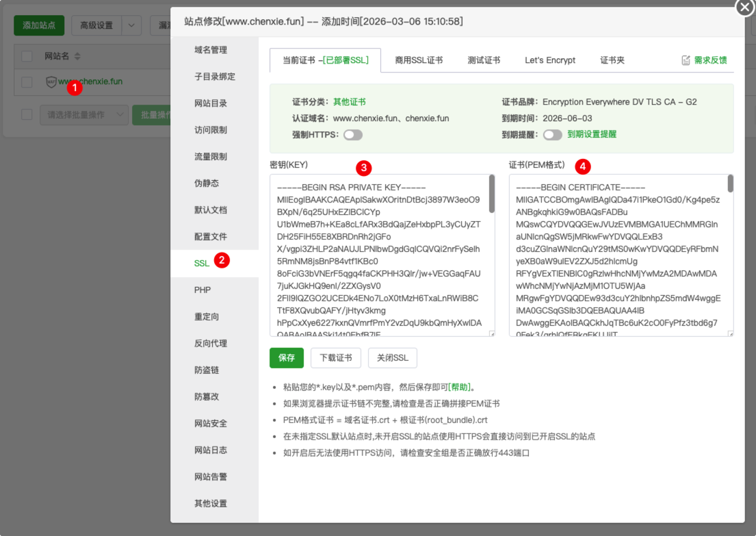Check the www.chenxie.fun row checkbox
This screenshot has height=536, width=756.
coord(27,82)
